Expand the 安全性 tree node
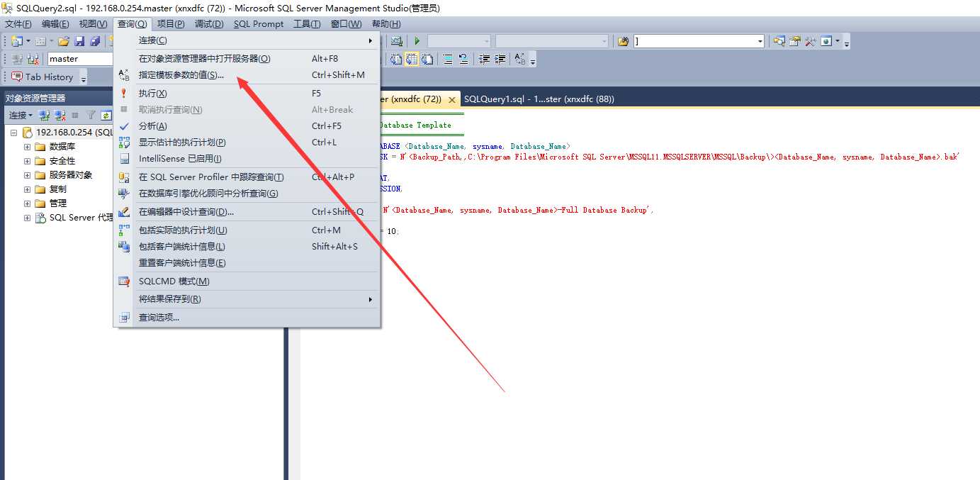 (x=28, y=161)
